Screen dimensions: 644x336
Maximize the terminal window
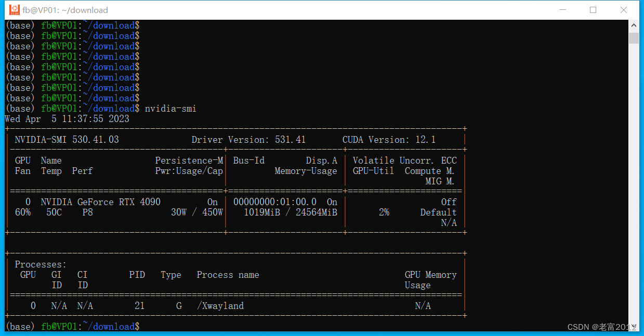(593, 10)
